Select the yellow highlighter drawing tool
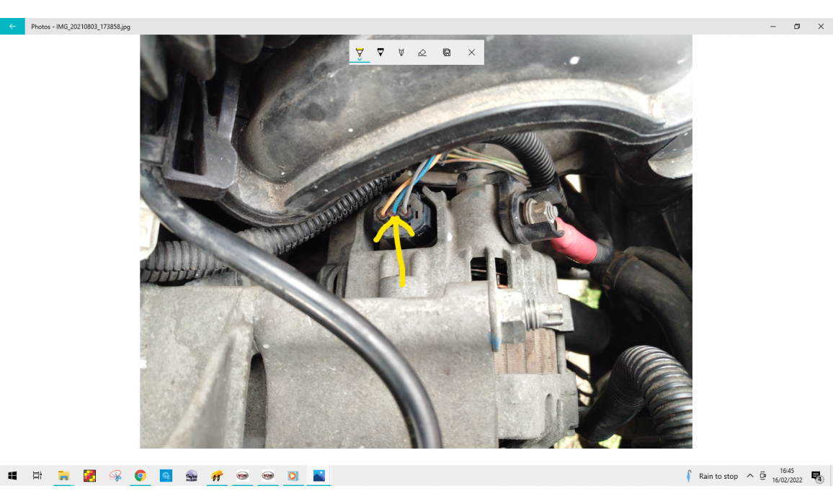 (x=360, y=52)
